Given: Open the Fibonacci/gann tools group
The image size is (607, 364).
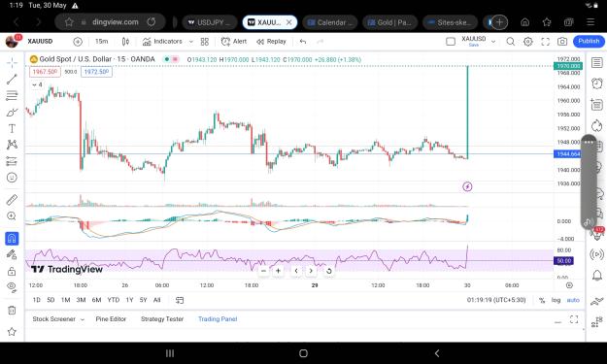Looking at the screenshot, I should pyautogui.click(x=12, y=95).
